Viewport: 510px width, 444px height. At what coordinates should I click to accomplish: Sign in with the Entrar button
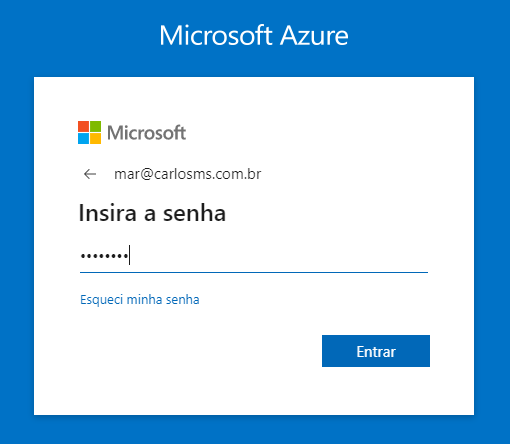(x=376, y=351)
